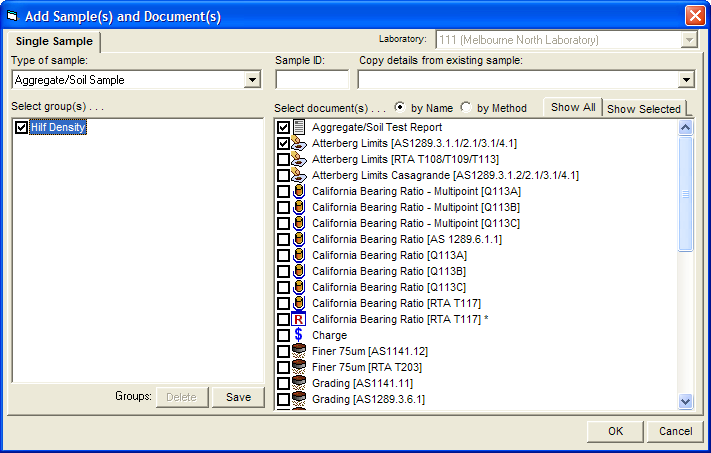Select 'California Bearing Ratio [Q113B]' row text
The height and width of the screenshot is (453, 711).
coord(389,271)
